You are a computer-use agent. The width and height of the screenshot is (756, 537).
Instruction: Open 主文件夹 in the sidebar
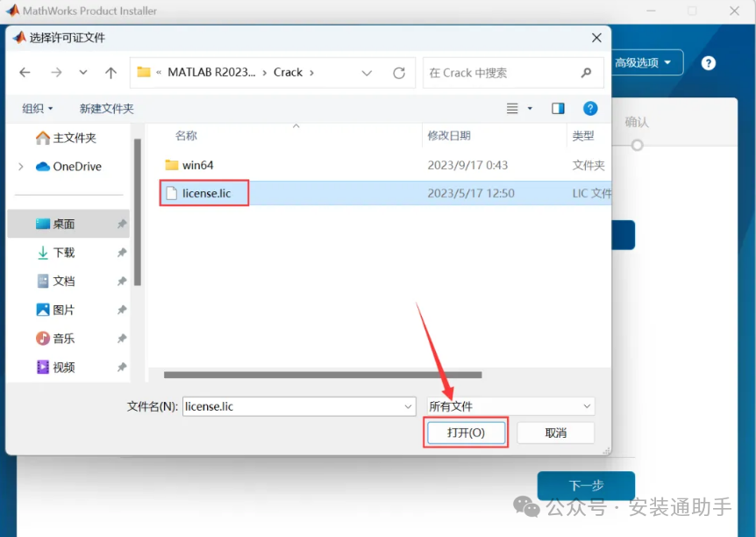[x=66, y=138]
